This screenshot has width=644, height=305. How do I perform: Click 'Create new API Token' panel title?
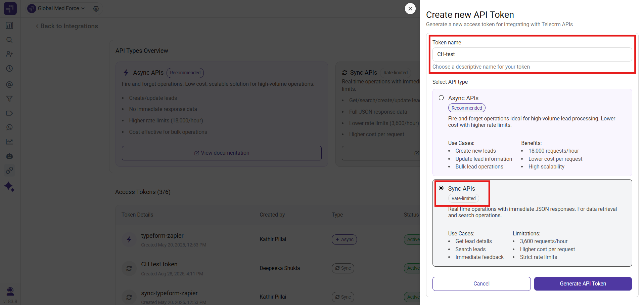(470, 15)
